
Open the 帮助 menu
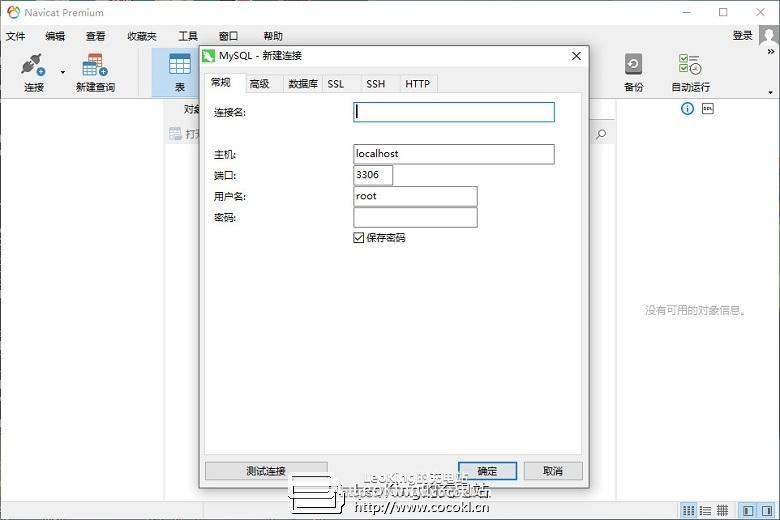click(x=273, y=36)
